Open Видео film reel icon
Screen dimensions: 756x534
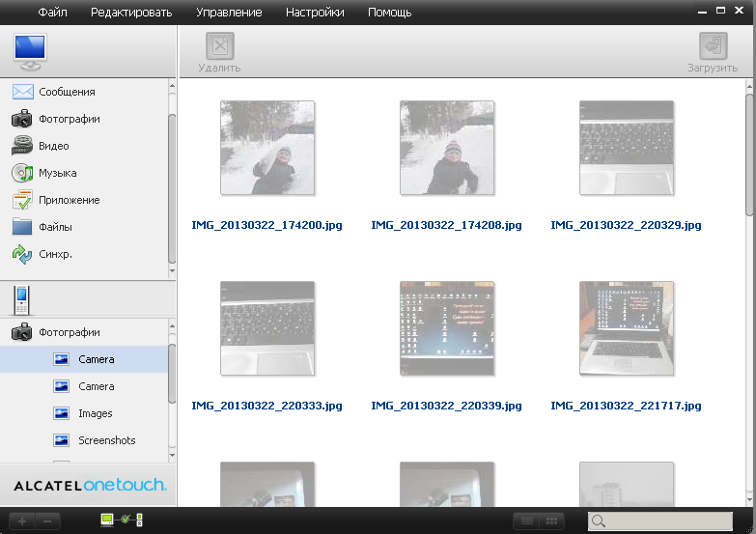pos(21,146)
